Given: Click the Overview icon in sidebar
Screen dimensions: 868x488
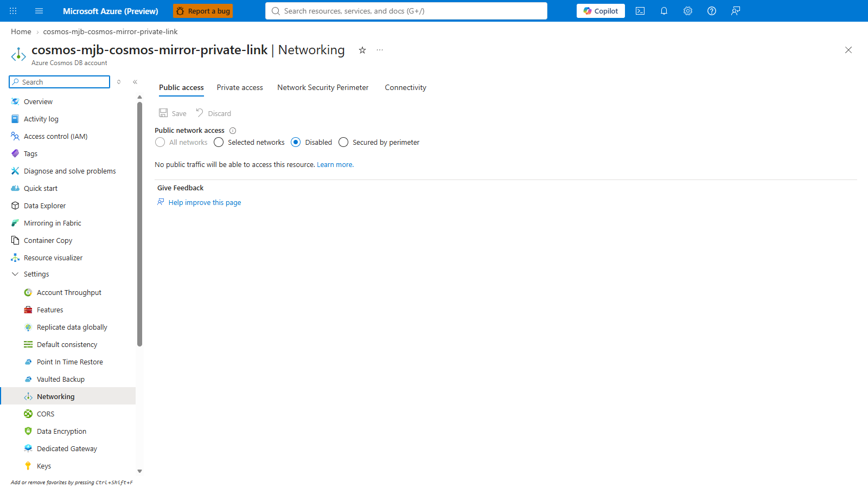Looking at the screenshot, I should click(15, 101).
